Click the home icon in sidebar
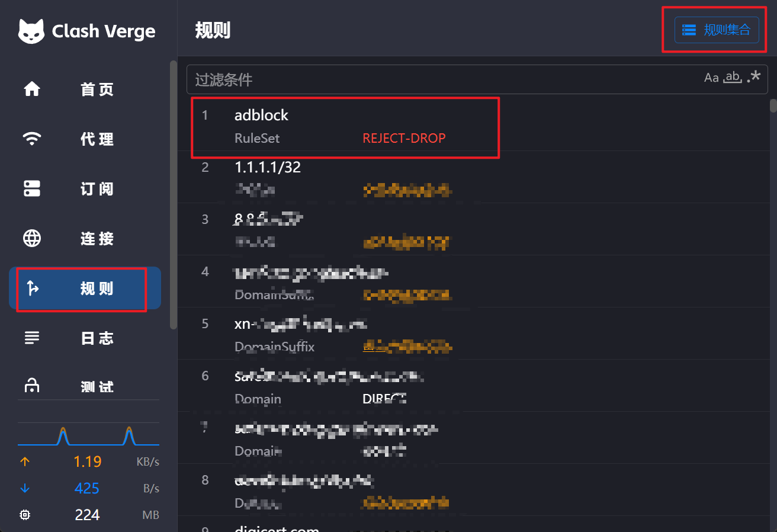This screenshot has width=777, height=532. tap(32, 89)
